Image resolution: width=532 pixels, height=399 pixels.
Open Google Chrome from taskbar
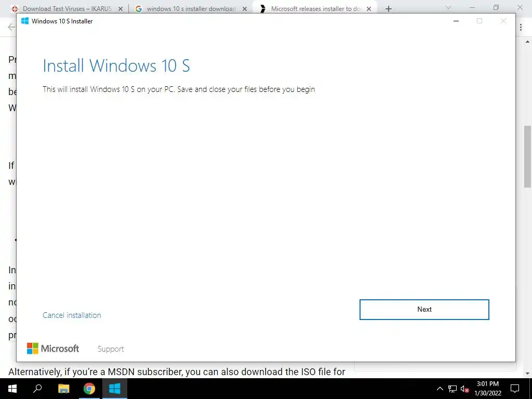tap(89, 389)
